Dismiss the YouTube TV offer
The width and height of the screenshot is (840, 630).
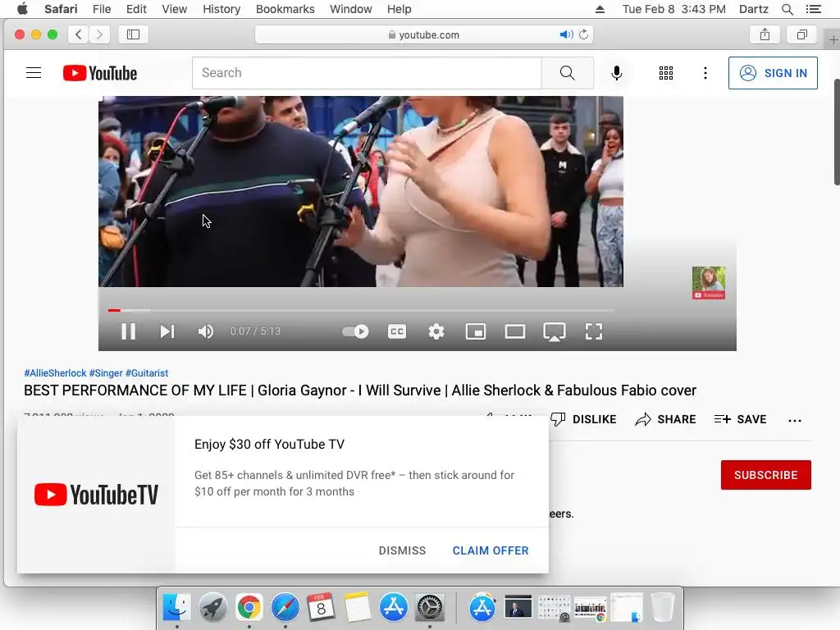[x=402, y=550]
